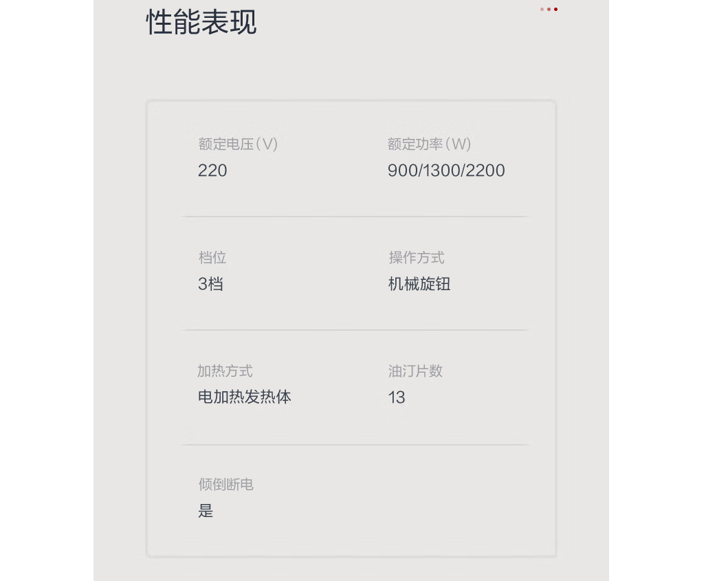Click the 机械旋钮 value
The image size is (728, 581).
[x=419, y=284]
